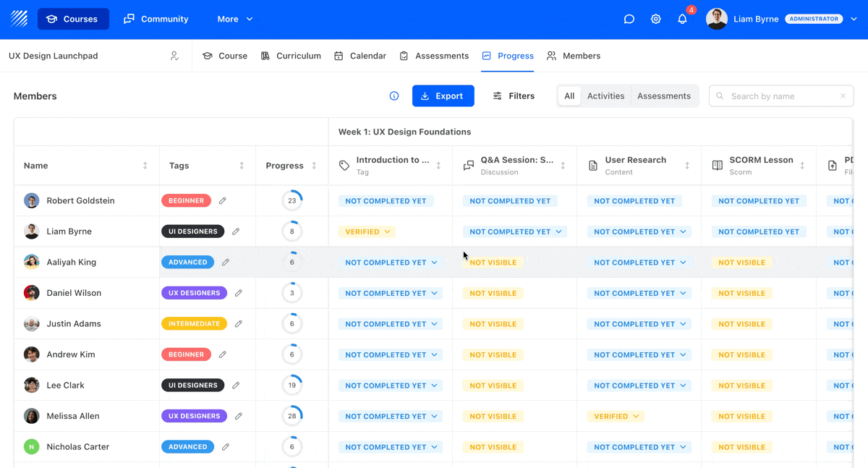Click the app logo in top bar
Image resolution: width=868 pixels, height=468 pixels.
point(20,19)
